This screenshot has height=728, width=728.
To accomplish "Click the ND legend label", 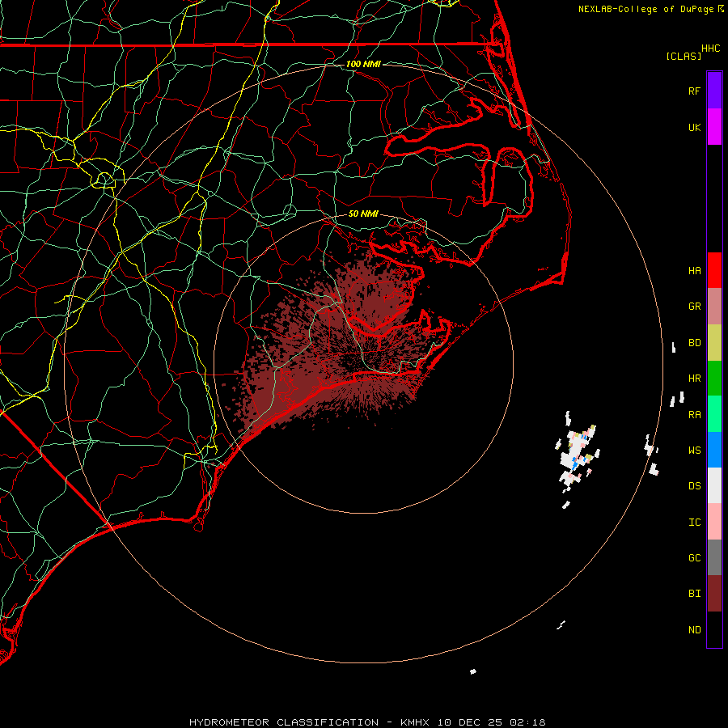I will tap(694, 629).
